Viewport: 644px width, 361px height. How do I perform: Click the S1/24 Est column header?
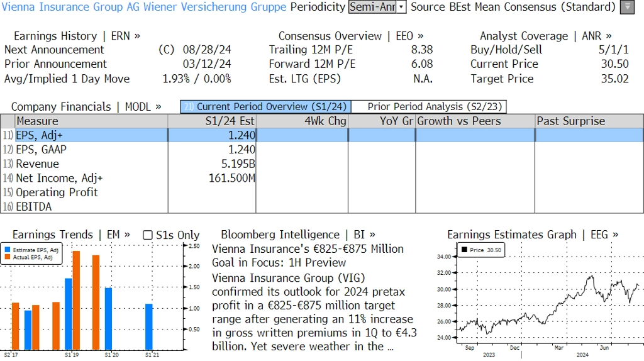tap(212, 121)
